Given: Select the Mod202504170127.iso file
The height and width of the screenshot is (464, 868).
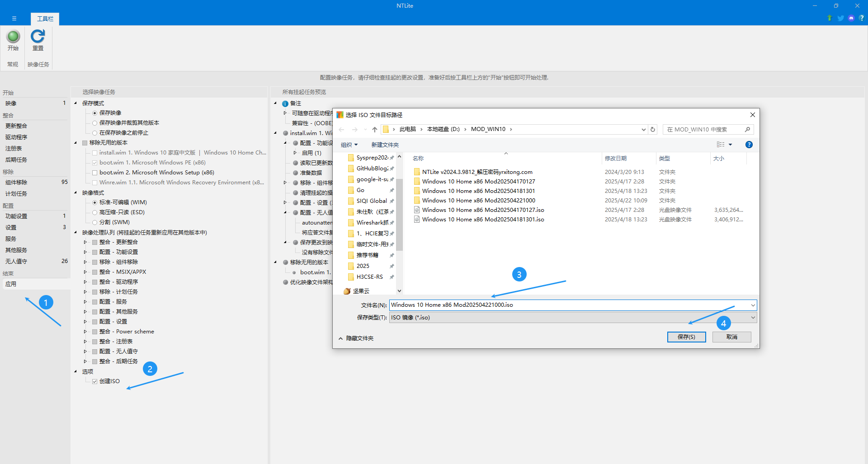Looking at the screenshot, I should tap(483, 210).
